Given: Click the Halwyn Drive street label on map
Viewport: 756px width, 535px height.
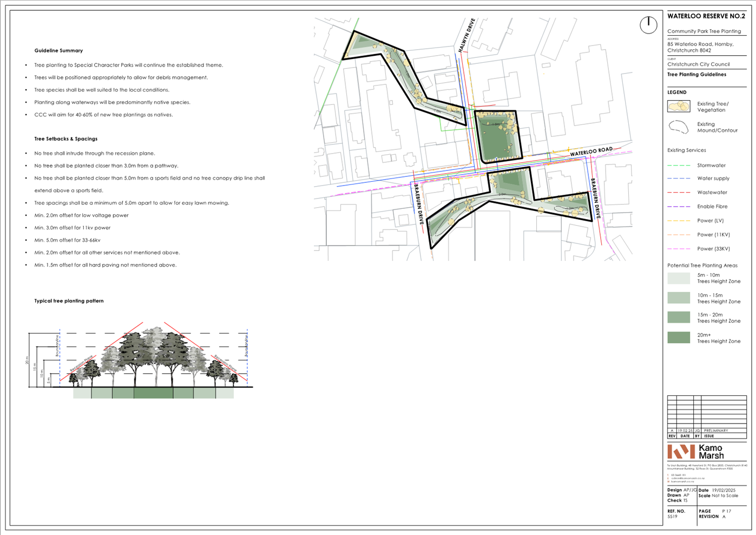Looking at the screenshot, I should [466, 36].
